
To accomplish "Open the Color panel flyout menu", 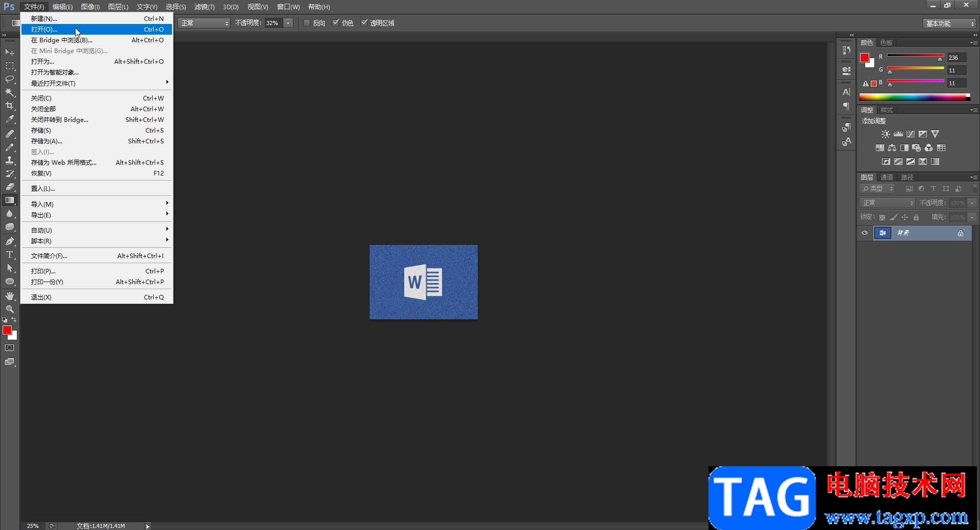I will tap(974, 43).
